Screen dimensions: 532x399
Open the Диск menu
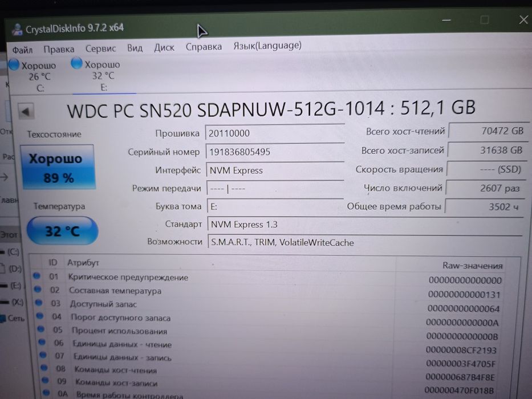click(x=164, y=47)
